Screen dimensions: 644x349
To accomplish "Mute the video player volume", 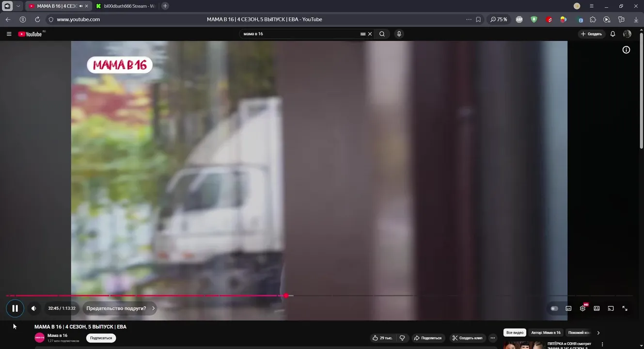I will click(34, 308).
